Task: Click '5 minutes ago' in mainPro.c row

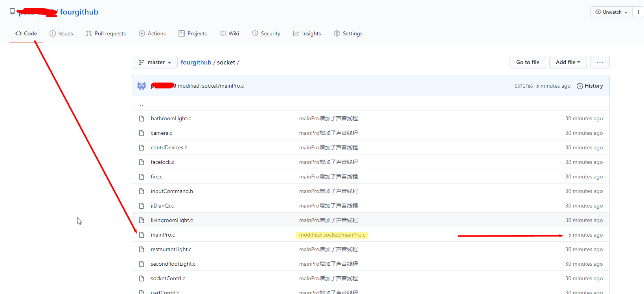Action: pos(585,235)
